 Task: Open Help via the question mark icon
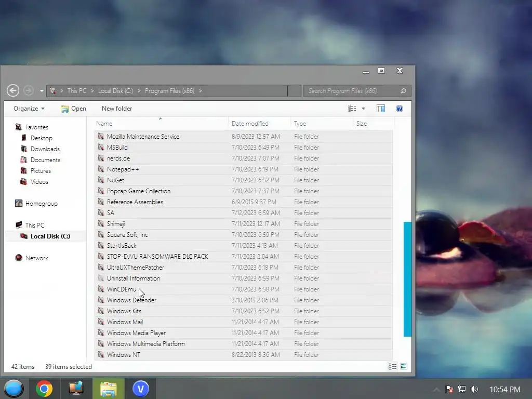(400, 109)
